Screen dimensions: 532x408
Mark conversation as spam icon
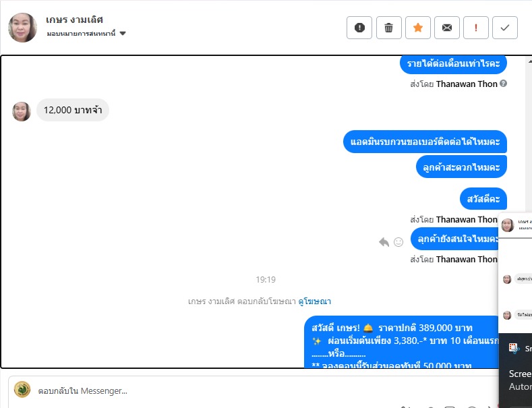[x=359, y=28]
